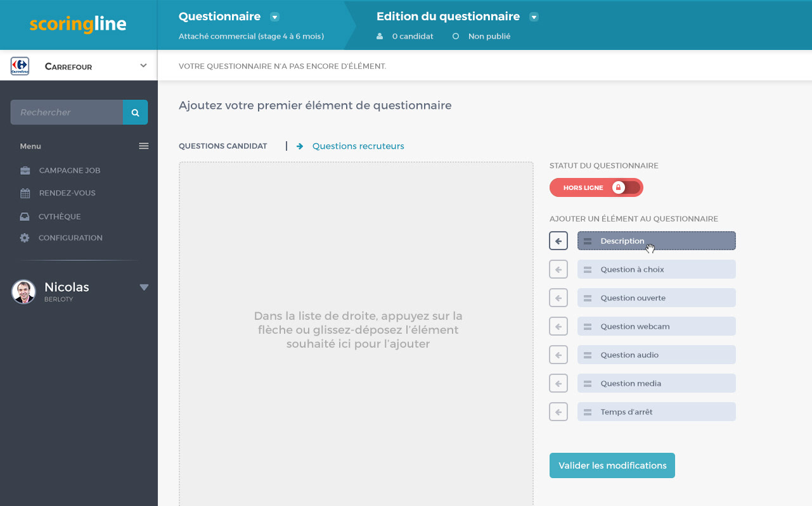Click the Edition du questionnaire title
The height and width of the screenshot is (506, 812).
448,16
